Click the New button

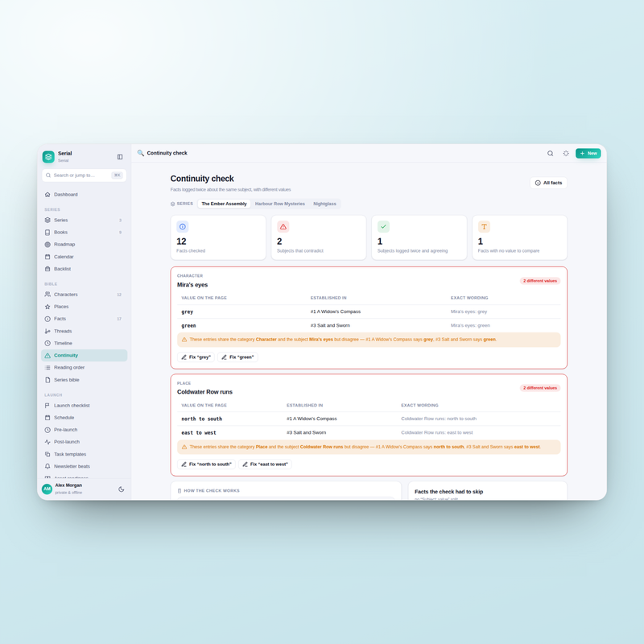click(588, 153)
